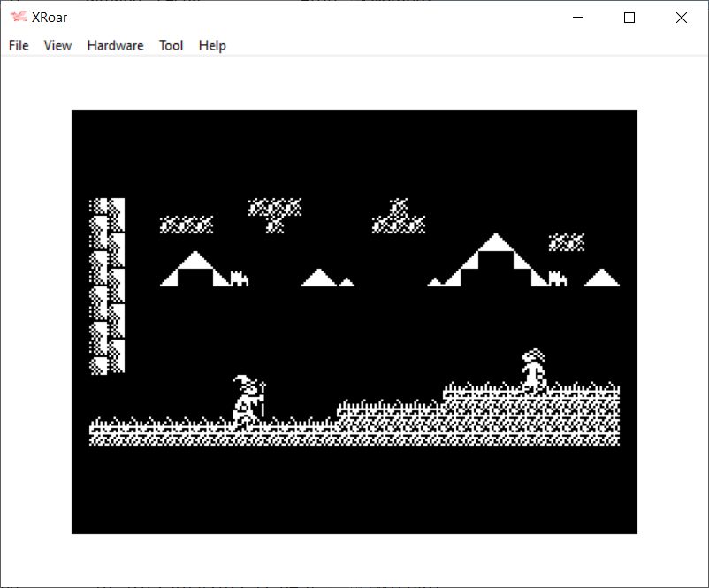Screen dimensions: 709x588
Task: Click the stone brick pillar on the left
Action: click(x=107, y=286)
